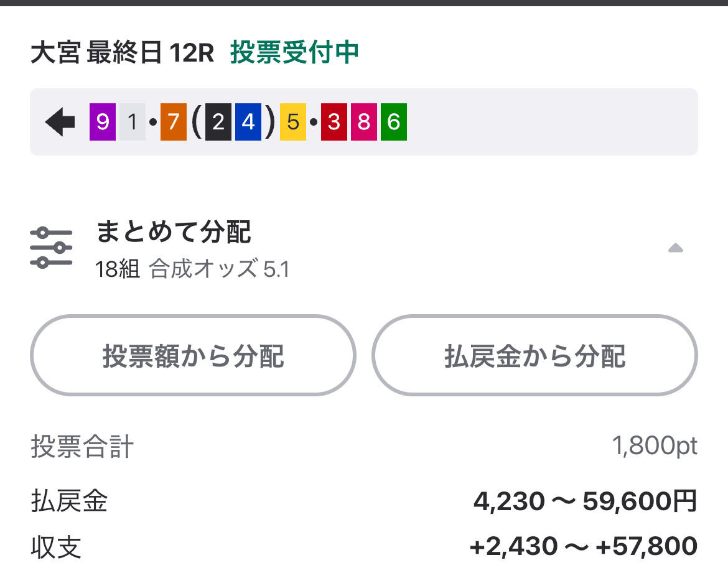Click the 1,800pt bet total amount
The image size is (728, 573).
[x=655, y=444]
